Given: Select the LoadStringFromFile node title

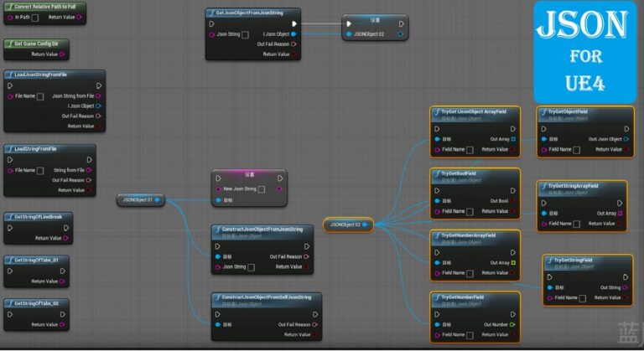Looking at the screenshot, I should [35, 148].
